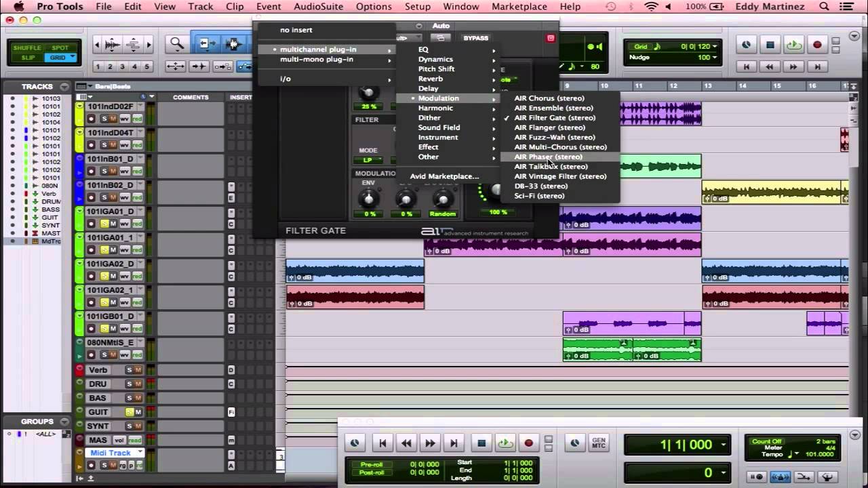
Task: Click Fast Forward in the top toolbar
Action: (x=793, y=66)
